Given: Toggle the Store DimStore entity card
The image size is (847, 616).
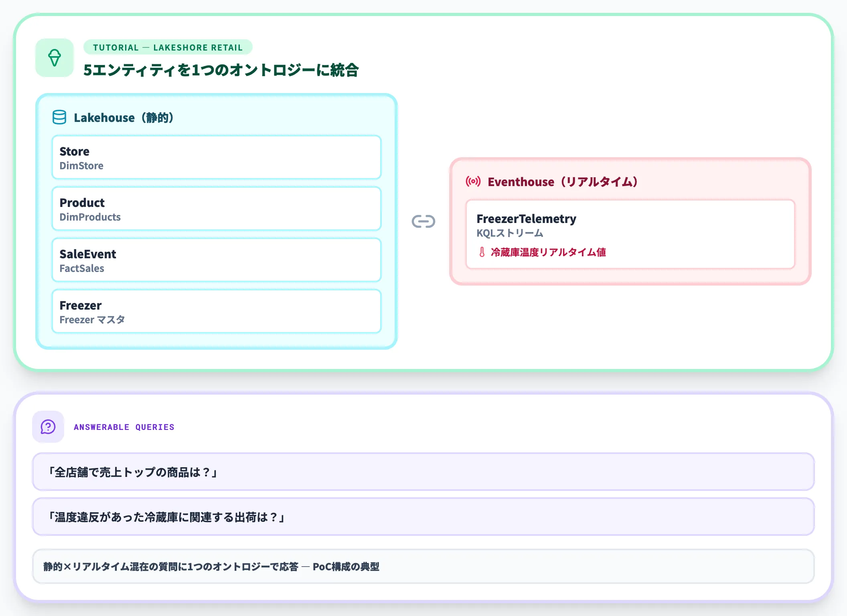Looking at the screenshot, I should (216, 158).
